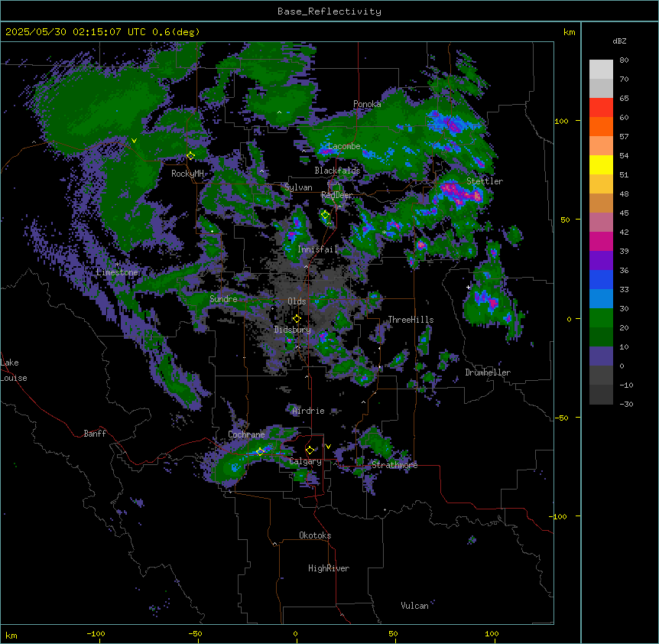Pick the magenta 39-42 dBZ legend swatch
The width and height of the screenshot is (659, 644).
[601, 241]
